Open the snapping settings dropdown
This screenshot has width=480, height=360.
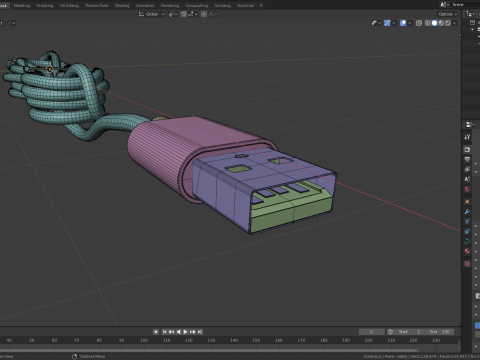point(192,14)
